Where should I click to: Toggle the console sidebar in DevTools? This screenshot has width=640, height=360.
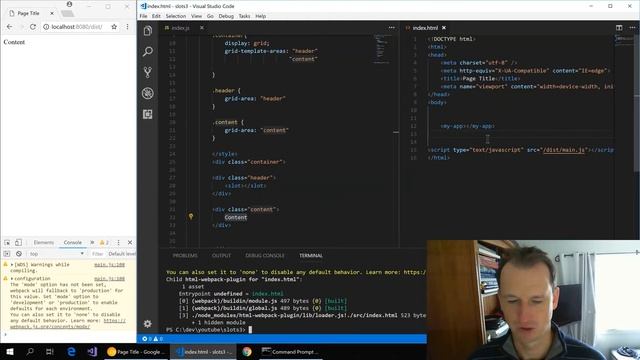pos(7,254)
